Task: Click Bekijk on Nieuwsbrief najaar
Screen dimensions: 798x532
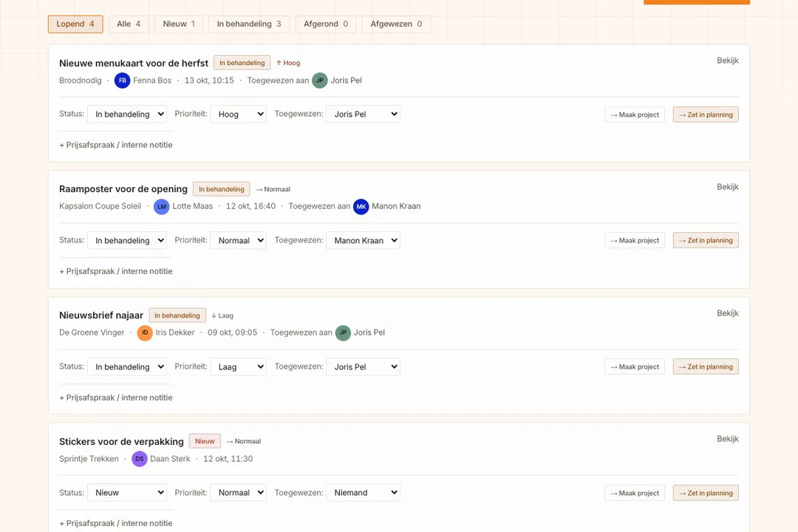Action: click(x=728, y=313)
